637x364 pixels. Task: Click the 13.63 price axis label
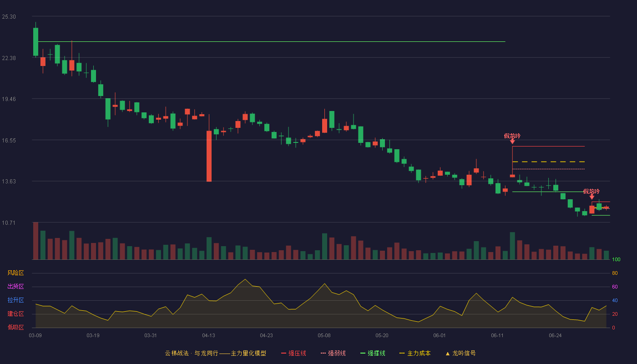coord(9,181)
